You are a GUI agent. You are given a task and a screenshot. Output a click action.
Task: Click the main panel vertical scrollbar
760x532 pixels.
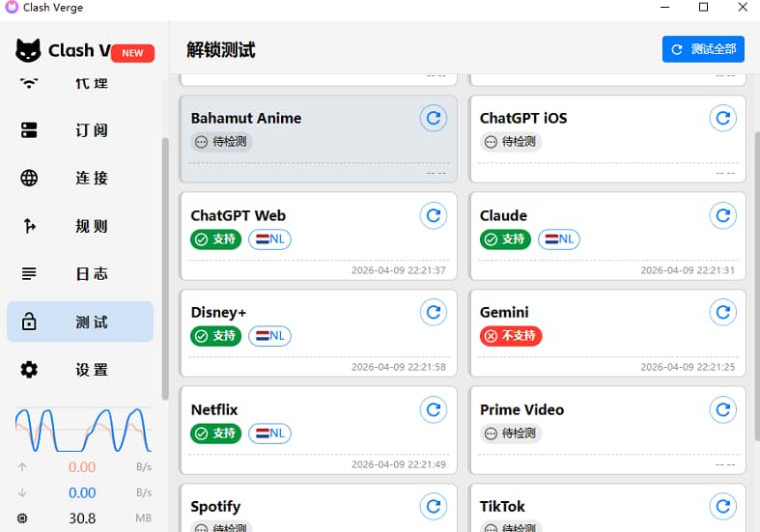click(x=757, y=286)
